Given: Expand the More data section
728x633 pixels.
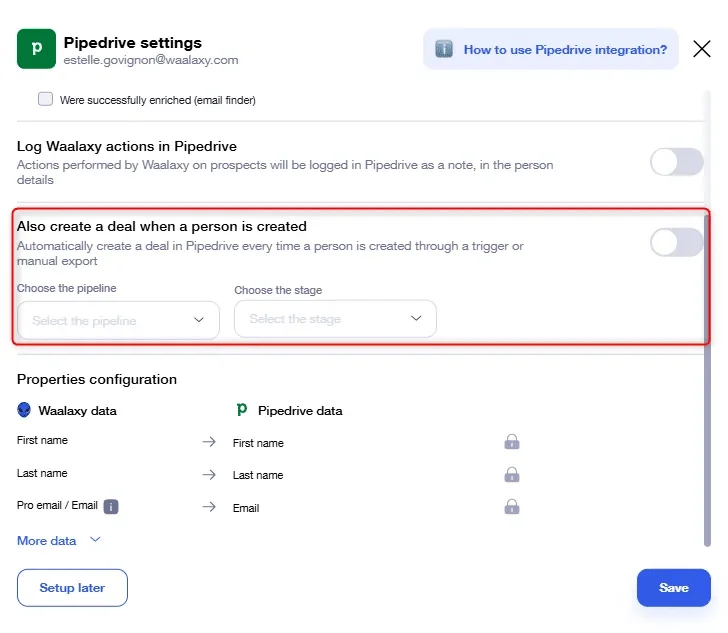Looking at the screenshot, I should 59,541.
